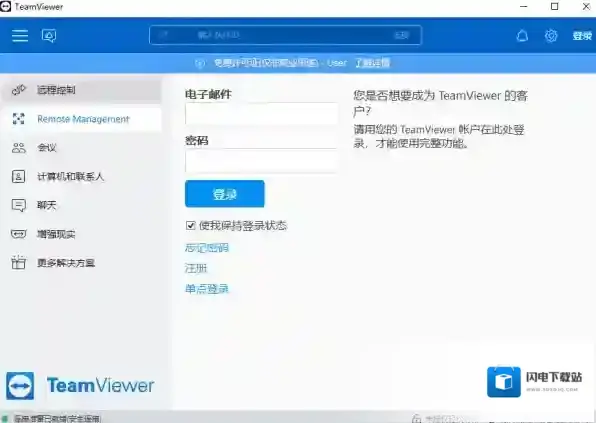Click the 注册 link
The height and width of the screenshot is (423, 596).
point(196,268)
